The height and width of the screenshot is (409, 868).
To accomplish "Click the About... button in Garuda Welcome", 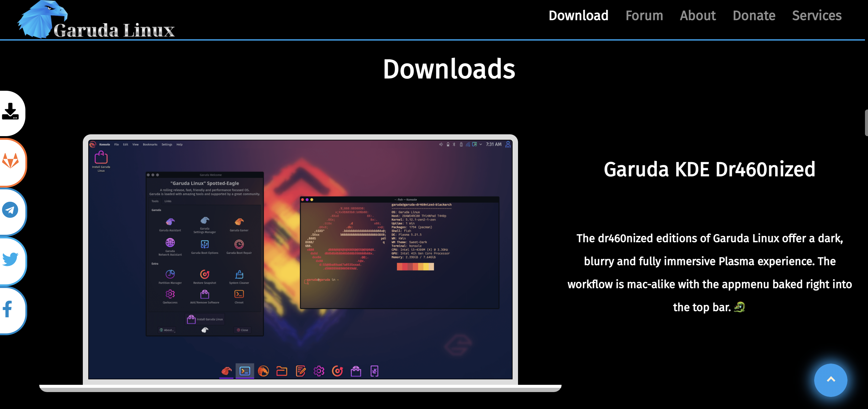I will 167,330.
